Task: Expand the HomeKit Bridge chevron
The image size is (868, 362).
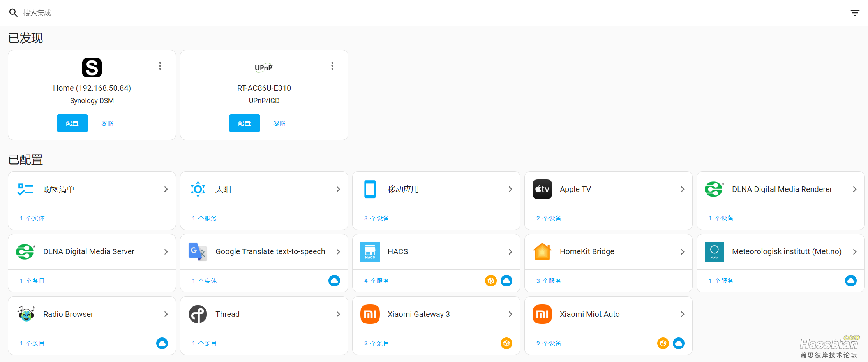Action: (x=683, y=252)
